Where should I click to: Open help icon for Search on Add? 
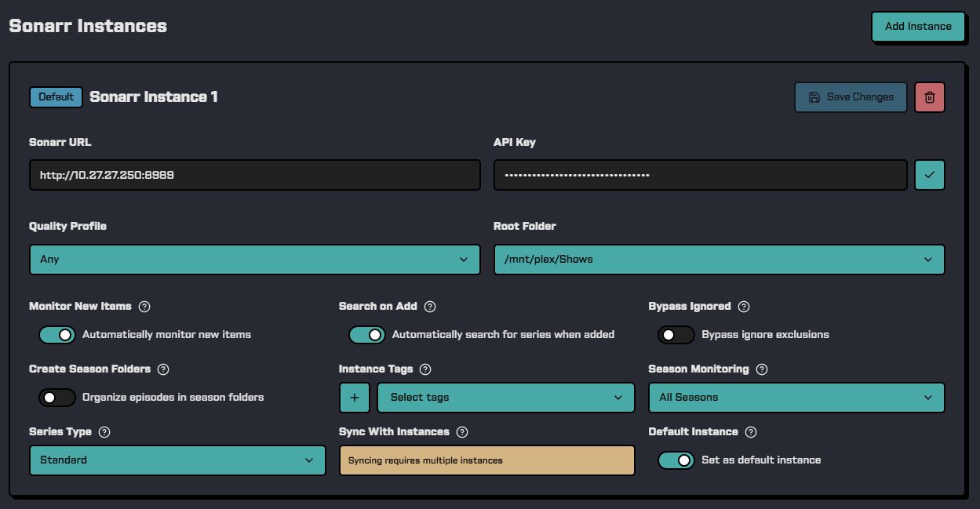click(x=430, y=307)
